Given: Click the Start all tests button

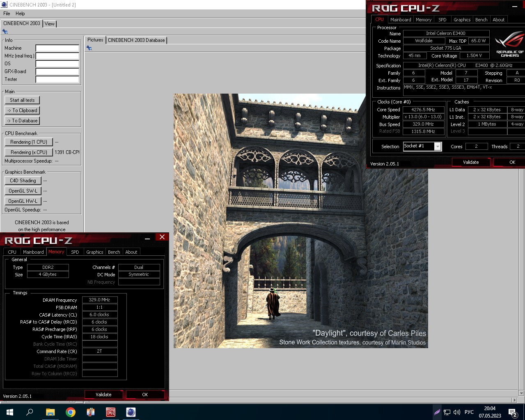Looking at the screenshot, I should [x=22, y=100].
